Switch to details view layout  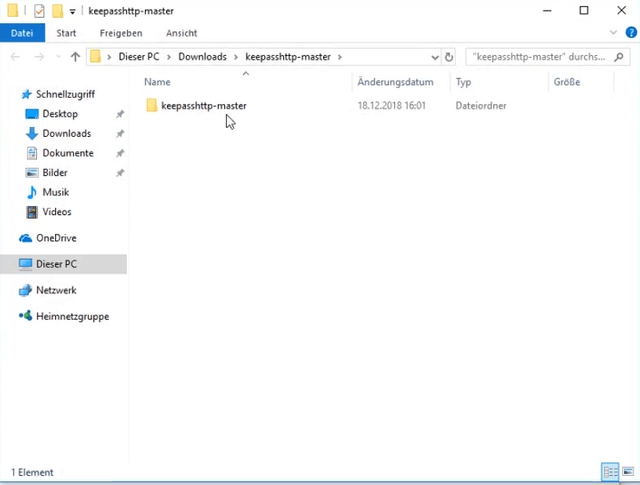[610, 472]
